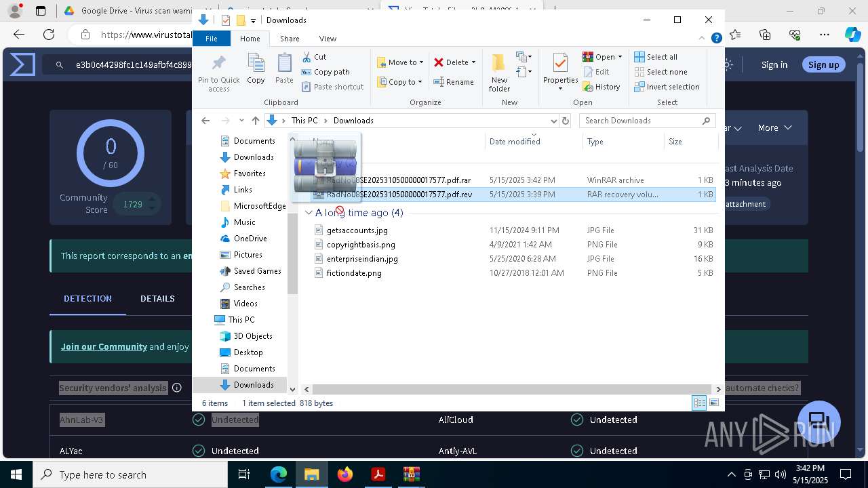Click the Rename command
The image size is (868, 488).
pyautogui.click(x=454, y=82)
